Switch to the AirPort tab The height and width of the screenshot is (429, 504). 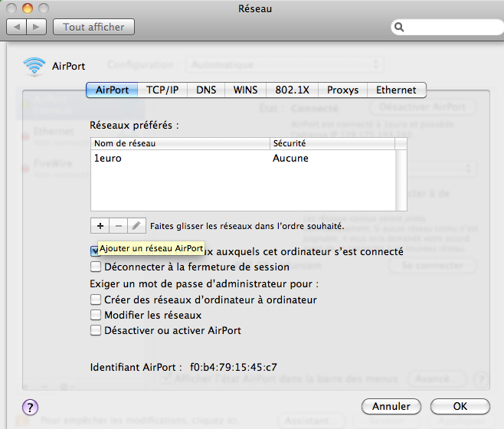point(112,90)
